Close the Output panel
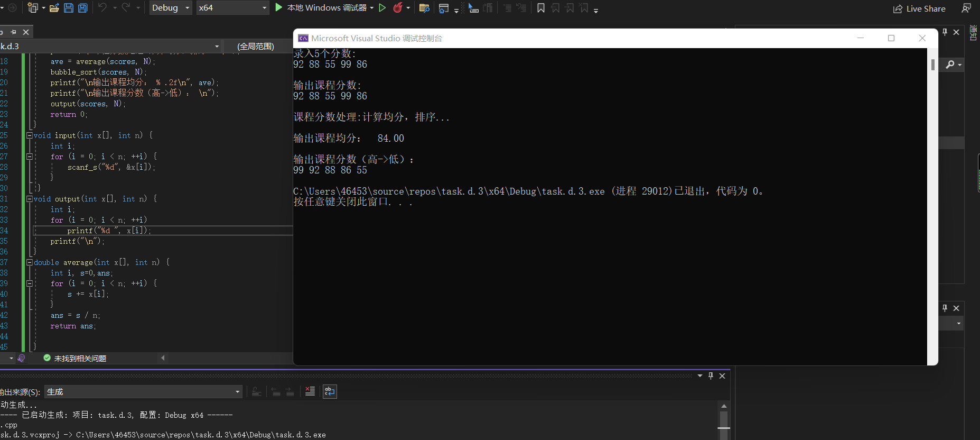 (x=722, y=375)
